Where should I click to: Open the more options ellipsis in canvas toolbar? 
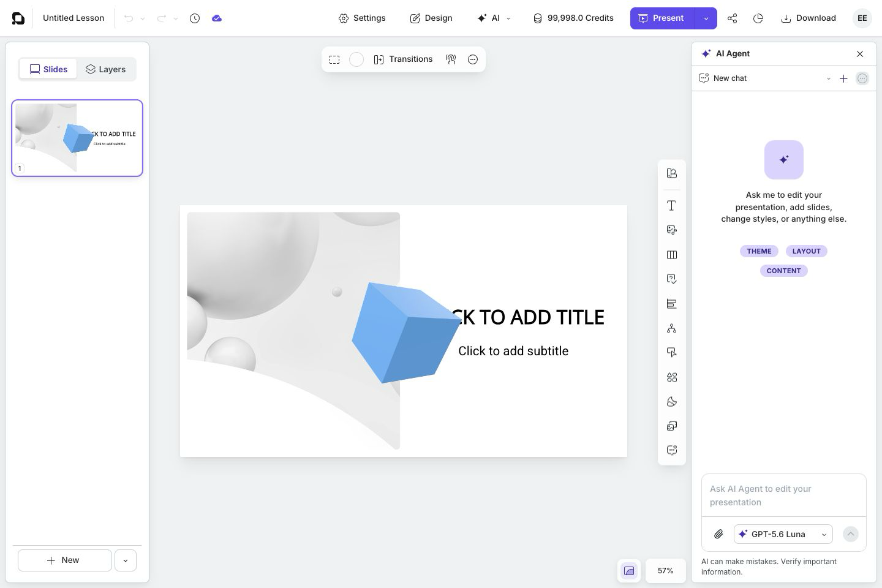pyautogui.click(x=473, y=59)
